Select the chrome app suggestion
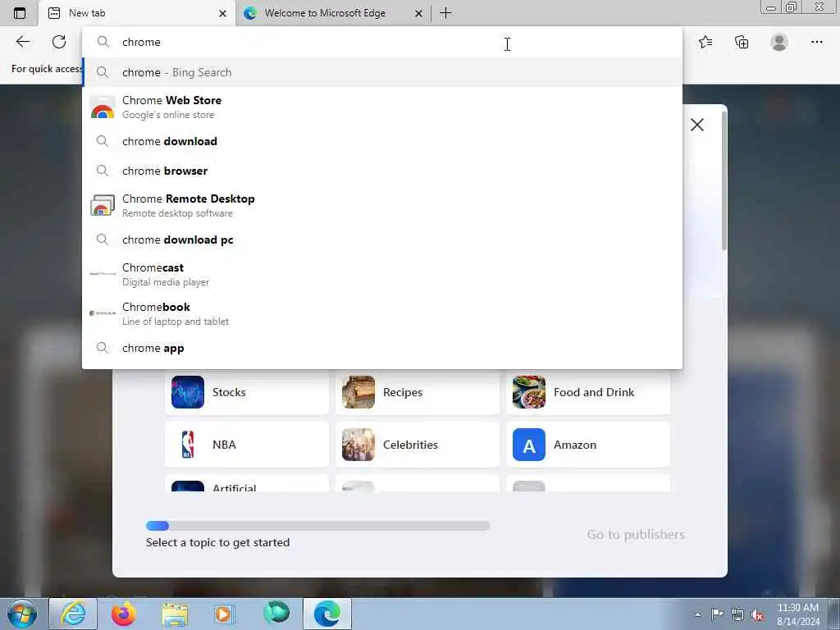 coord(382,348)
